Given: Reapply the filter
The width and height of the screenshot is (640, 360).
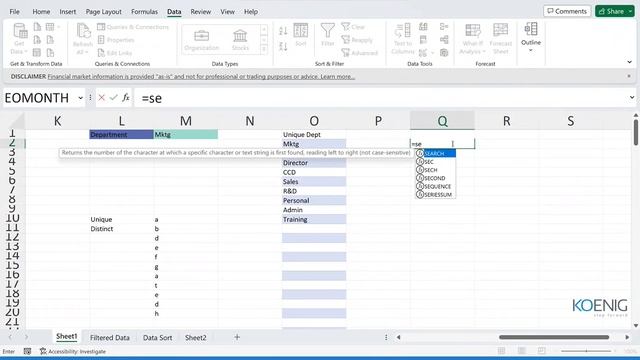Looking at the screenshot, I should pos(357,40).
